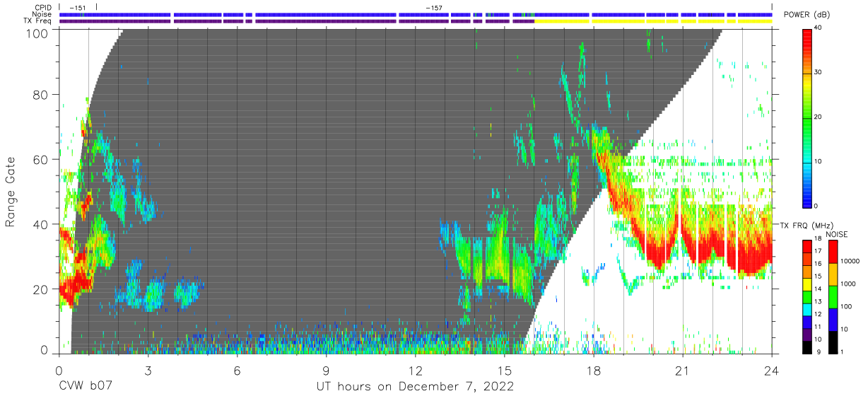
Task: Click the 'CVW b07' radar label
Action: [x=86, y=387]
